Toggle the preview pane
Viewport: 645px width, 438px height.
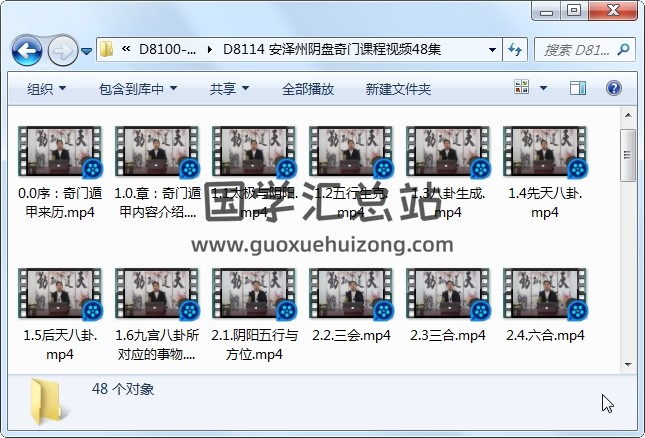(578, 88)
